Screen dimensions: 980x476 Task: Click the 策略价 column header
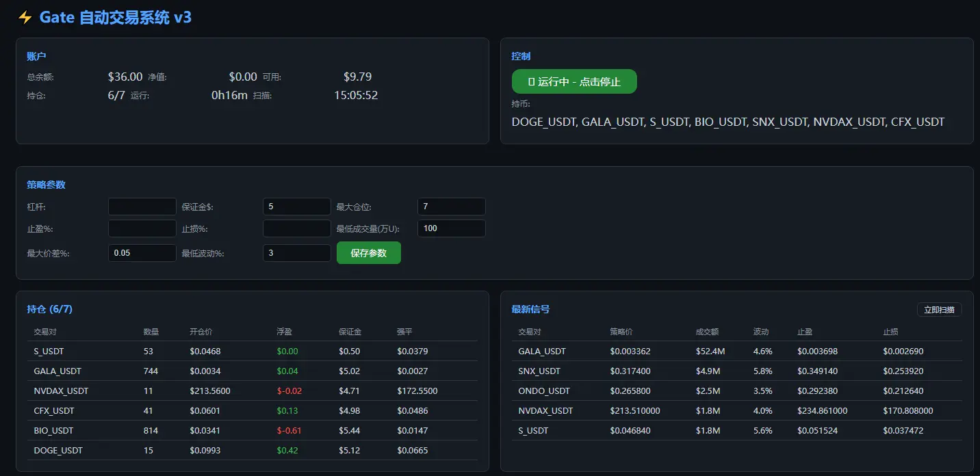[x=621, y=332]
